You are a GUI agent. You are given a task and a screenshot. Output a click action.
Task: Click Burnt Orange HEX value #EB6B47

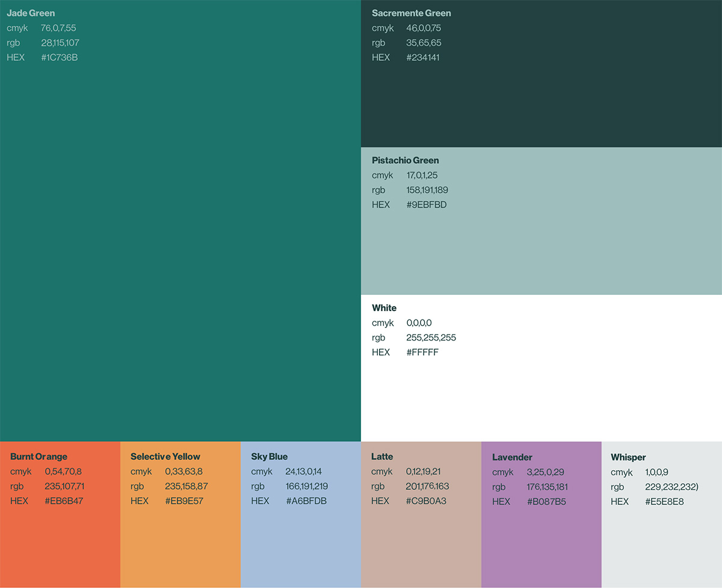pyautogui.click(x=64, y=501)
